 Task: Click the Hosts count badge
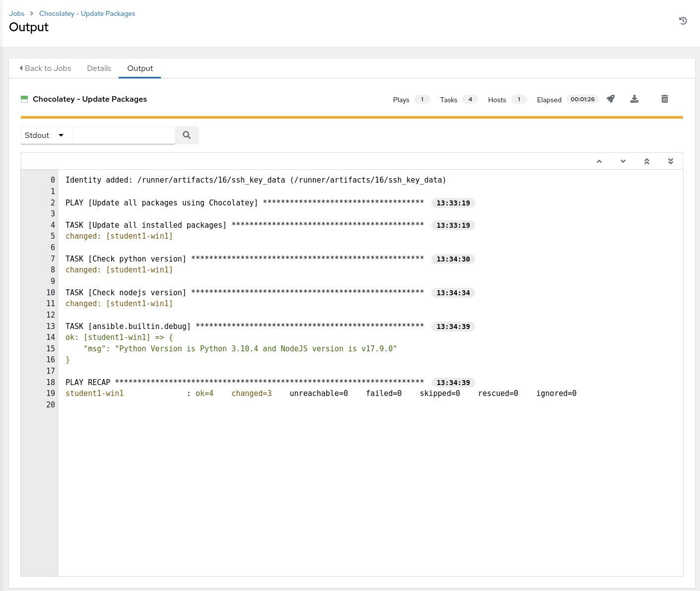(x=519, y=99)
